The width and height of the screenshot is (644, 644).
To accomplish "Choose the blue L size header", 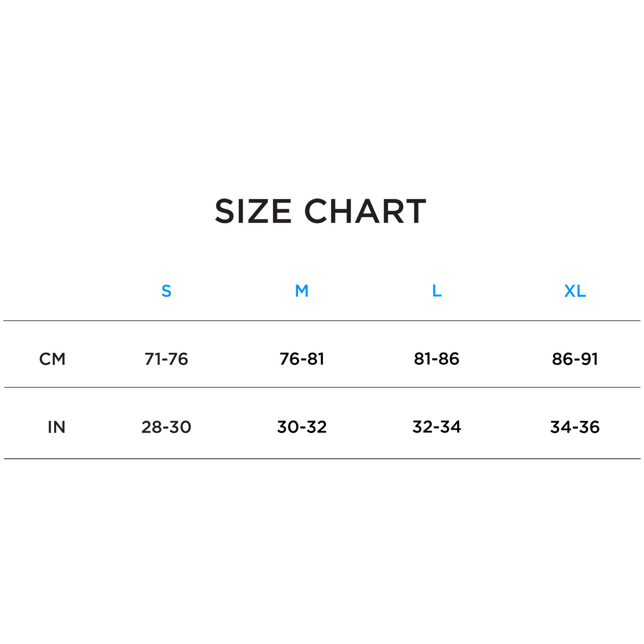I will (x=437, y=291).
